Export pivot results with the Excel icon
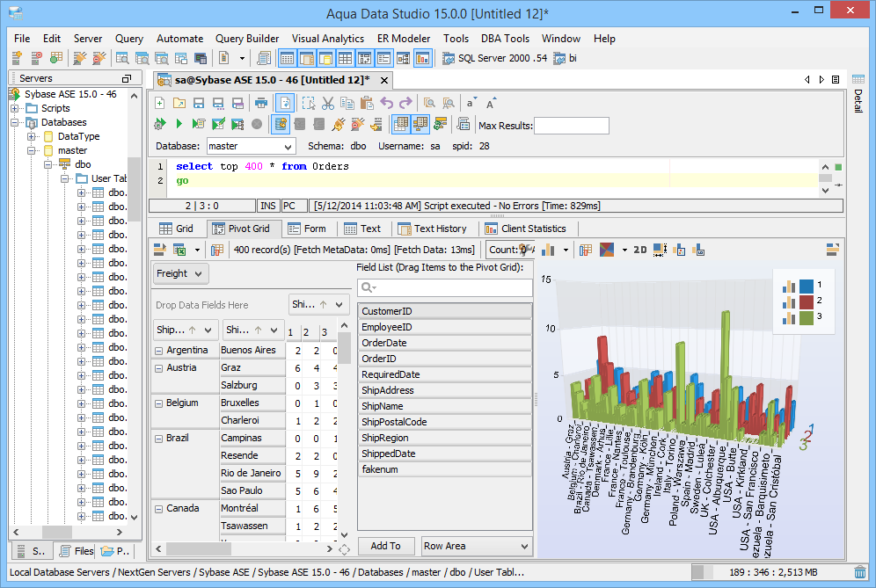The image size is (876, 588). pyautogui.click(x=179, y=250)
